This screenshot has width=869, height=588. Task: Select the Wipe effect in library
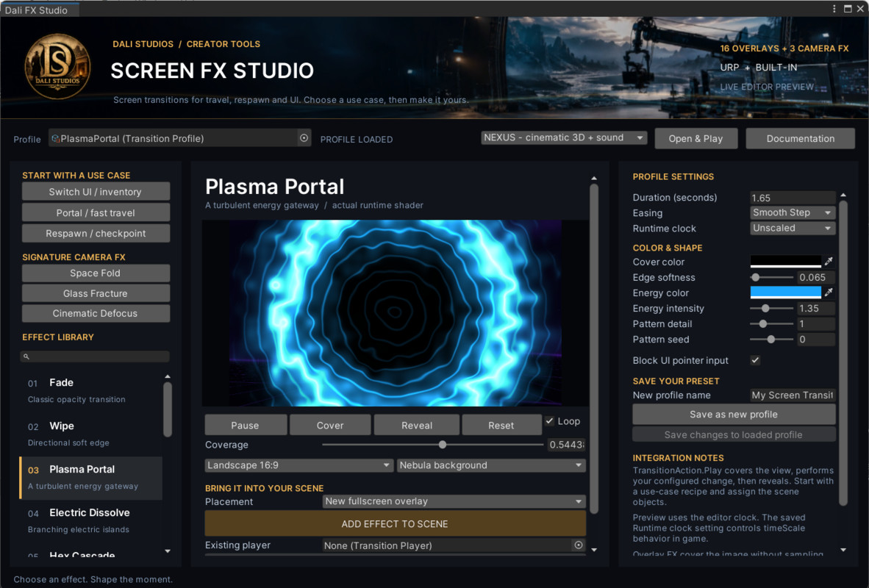(91, 434)
